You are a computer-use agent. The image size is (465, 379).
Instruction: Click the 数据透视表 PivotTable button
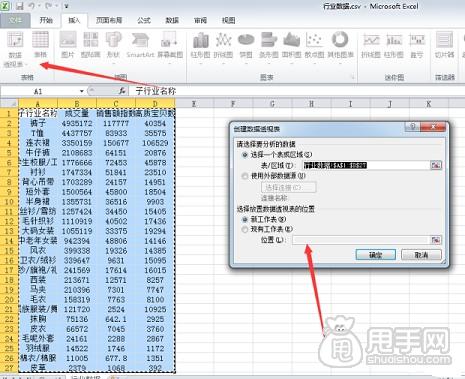[x=15, y=49]
